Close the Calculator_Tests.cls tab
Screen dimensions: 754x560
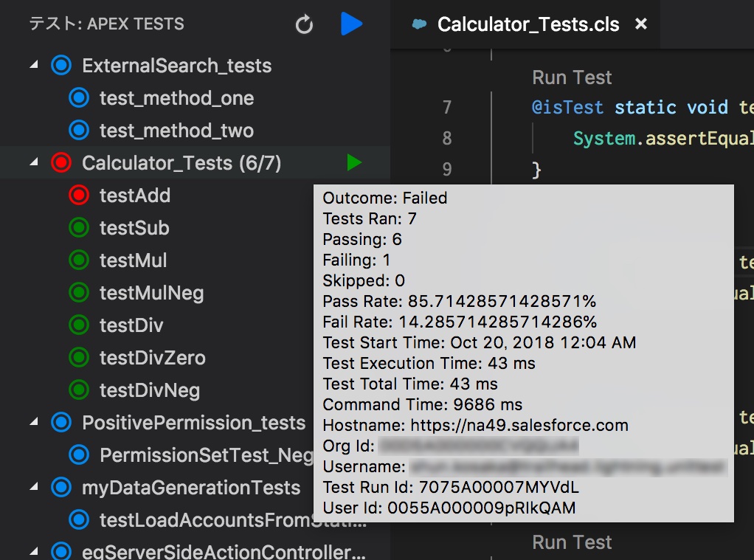[640, 24]
